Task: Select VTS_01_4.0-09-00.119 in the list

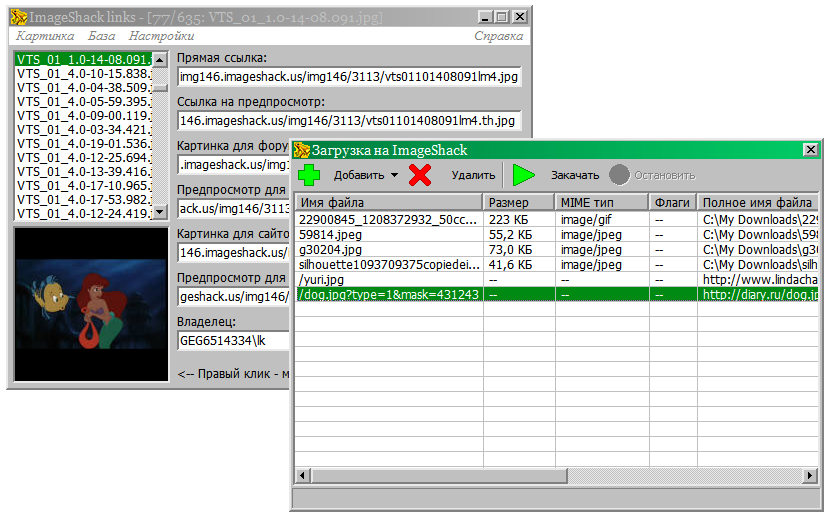Action: [x=84, y=115]
